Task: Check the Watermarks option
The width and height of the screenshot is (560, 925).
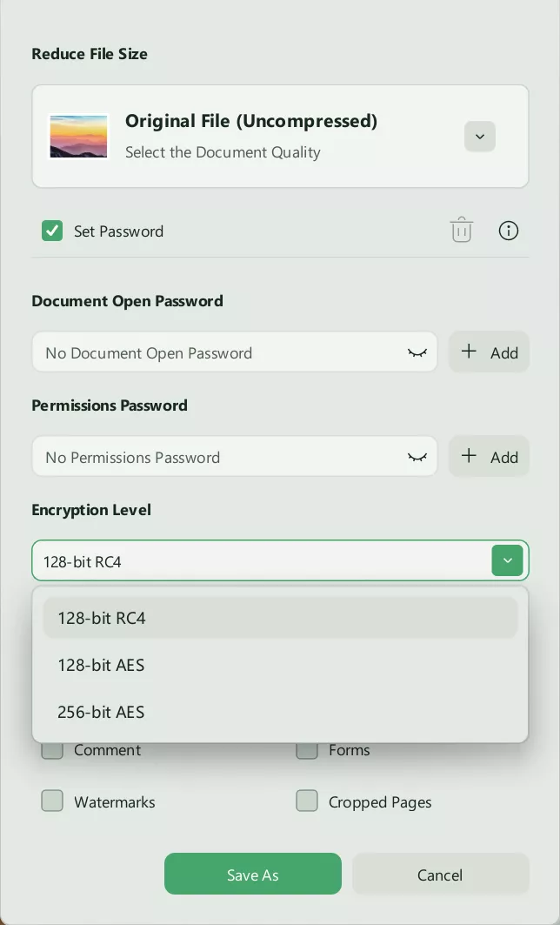Action: [52, 801]
